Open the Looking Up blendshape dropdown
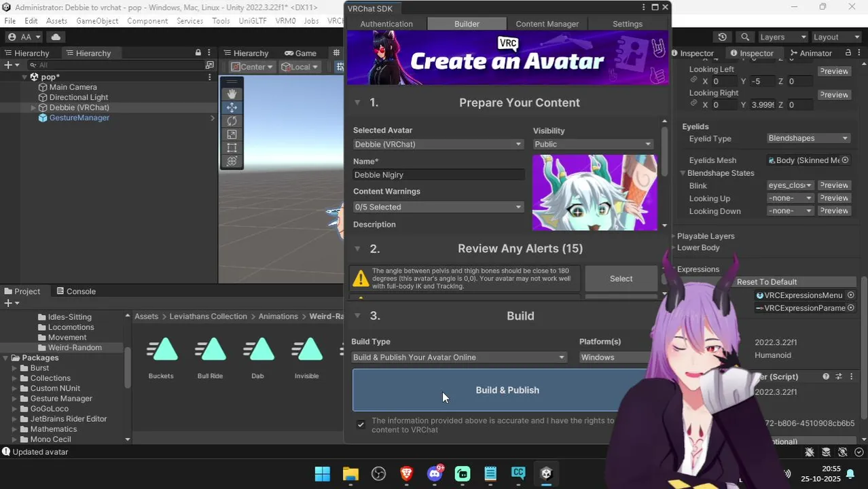Image resolution: width=868 pixels, height=489 pixels. [790, 198]
